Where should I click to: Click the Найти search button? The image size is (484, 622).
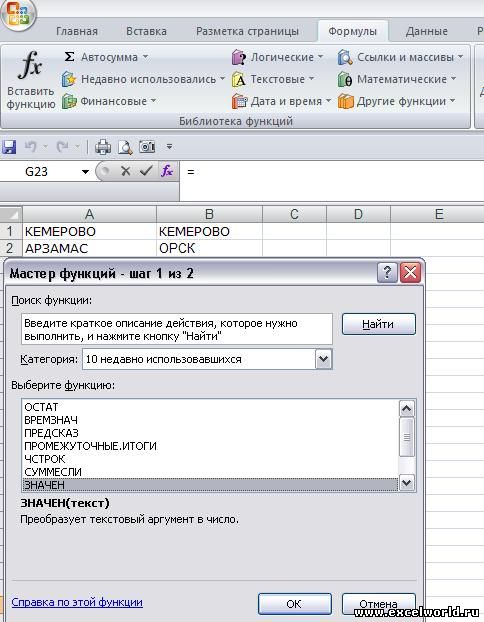[x=378, y=324]
